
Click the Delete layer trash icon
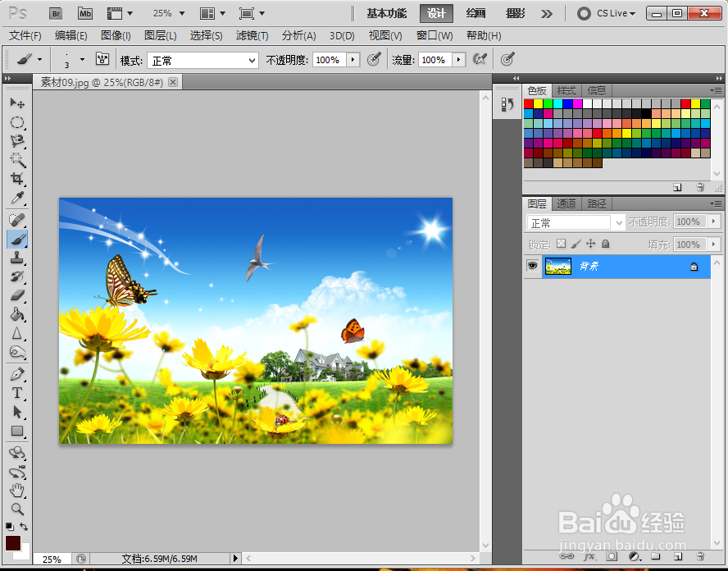click(x=701, y=556)
